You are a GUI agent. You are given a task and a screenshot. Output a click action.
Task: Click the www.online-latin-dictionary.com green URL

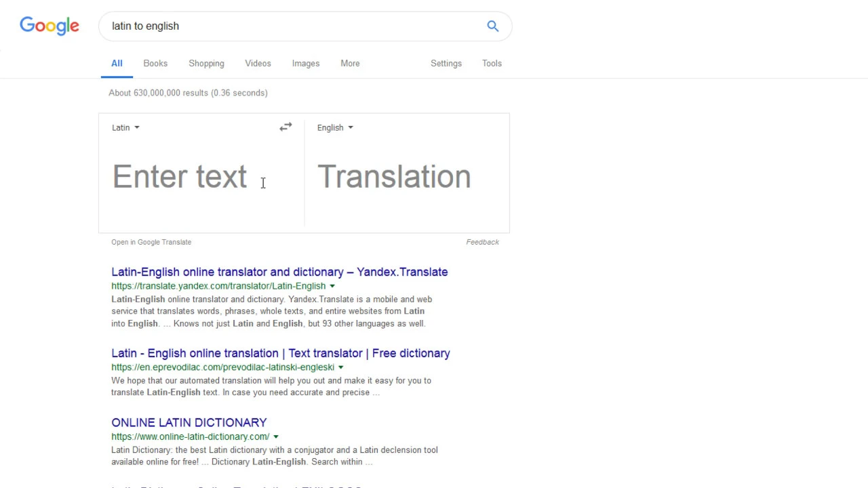[191, 436]
